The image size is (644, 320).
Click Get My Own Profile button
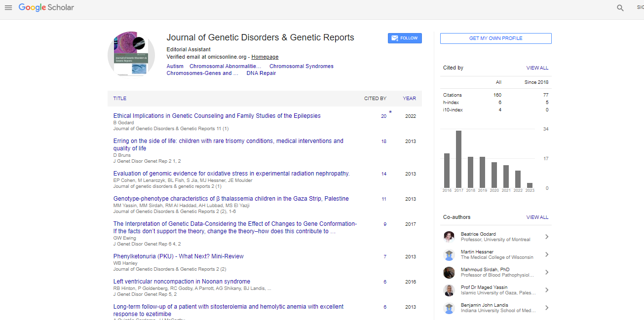tap(495, 38)
